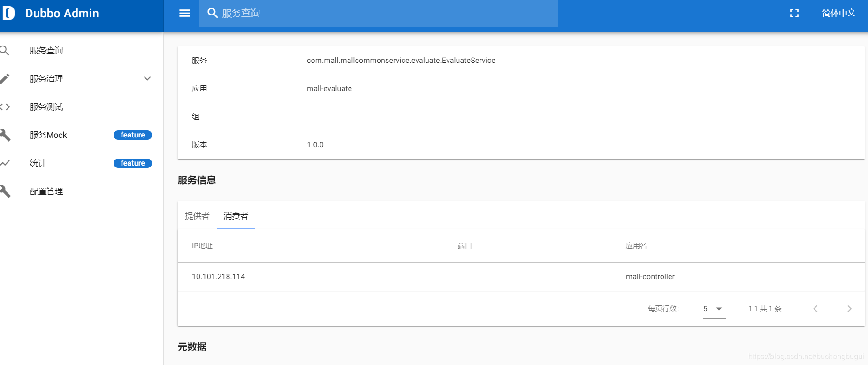Screen dimensions: 868x365
Task: Toggle the hamburger navigation menu icon
Action: (x=185, y=13)
